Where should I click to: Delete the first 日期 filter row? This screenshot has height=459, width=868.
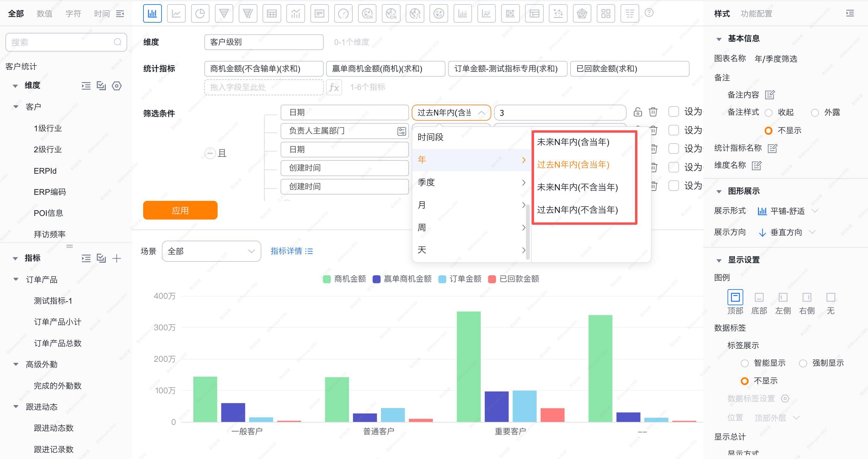coord(653,112)
